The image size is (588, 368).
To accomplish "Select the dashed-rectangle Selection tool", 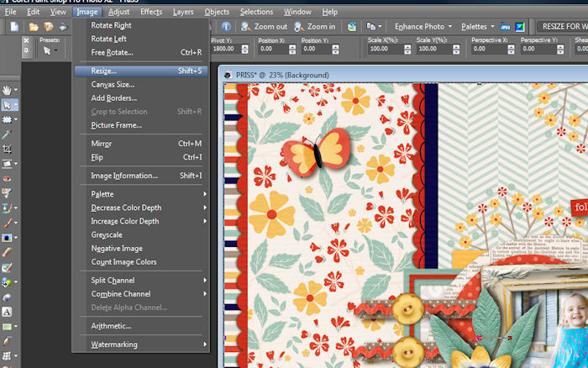I will [7, 119].
